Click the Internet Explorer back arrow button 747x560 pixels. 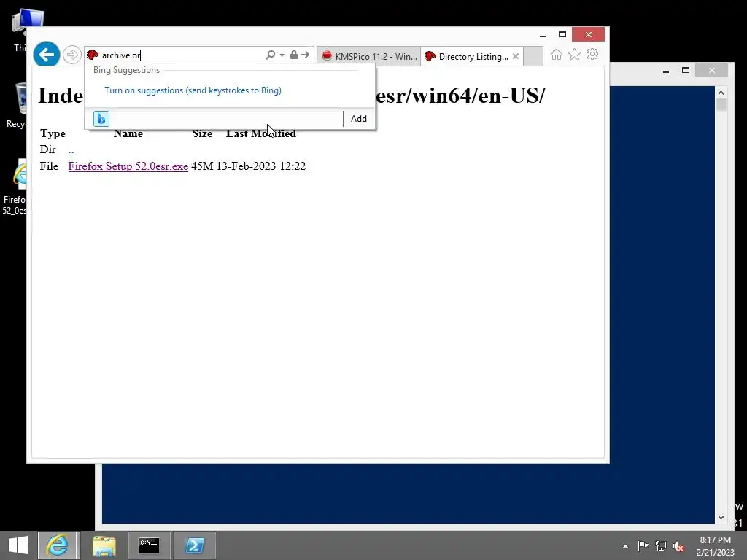[46, 55]
